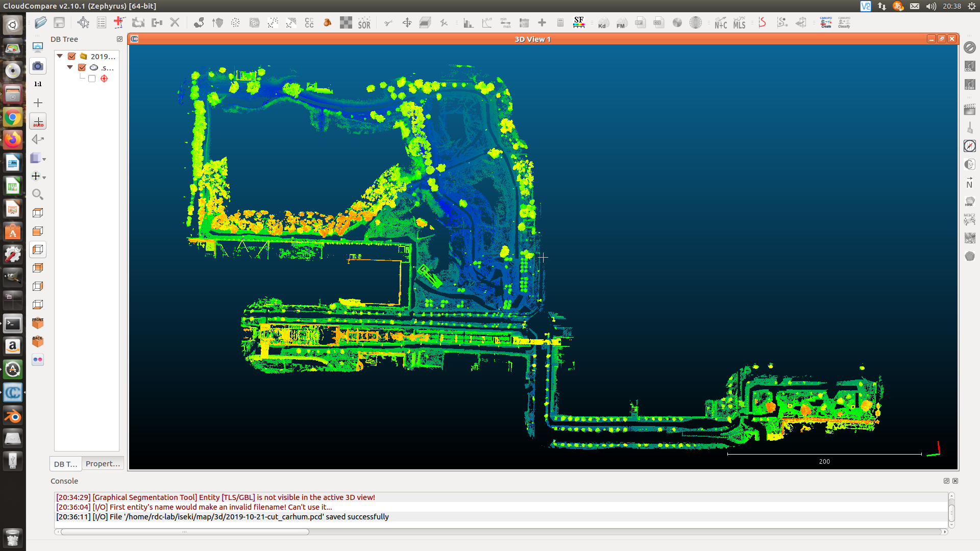Open the pivot visibility dropdown arrow

point(44,178)
